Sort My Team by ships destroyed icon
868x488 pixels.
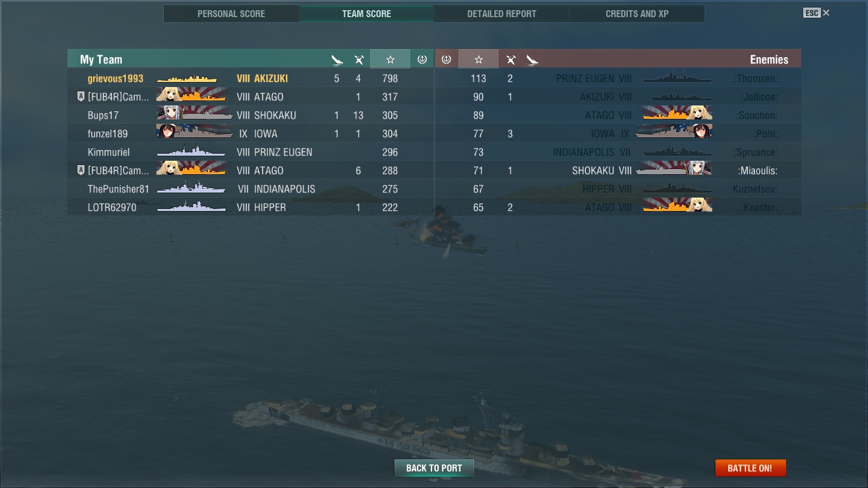point(337,60)
